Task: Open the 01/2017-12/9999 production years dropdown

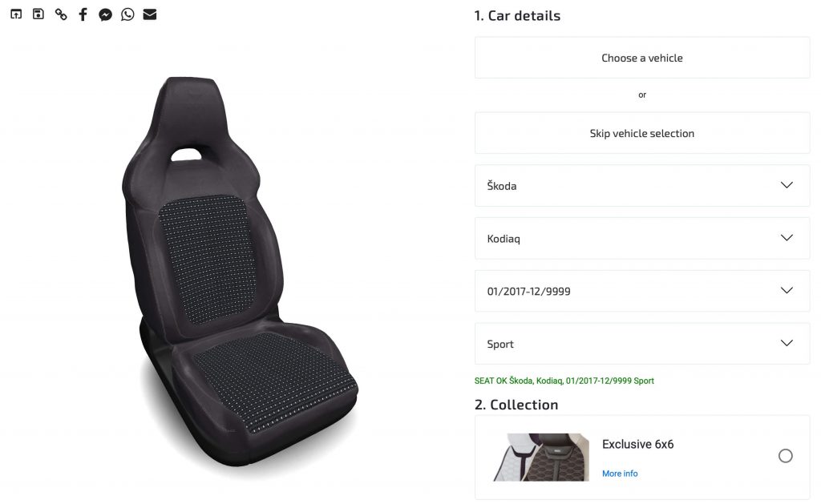Action: click(x=642, y=291)
